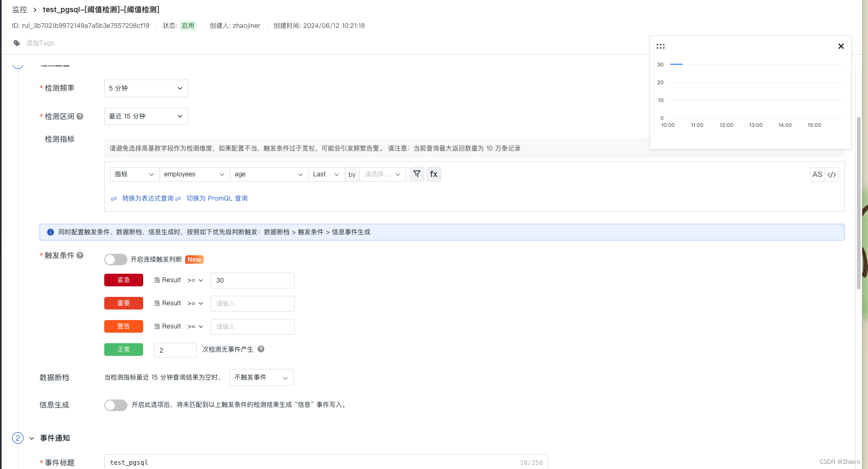Click the AS alias button
This screenshot has width=868, height=469.
[817, 174]
